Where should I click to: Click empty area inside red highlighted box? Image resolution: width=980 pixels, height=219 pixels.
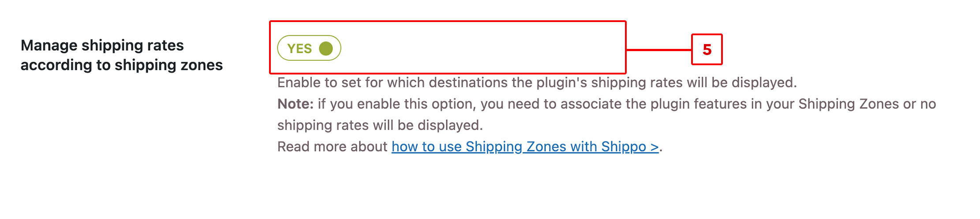tap(485, 48)
